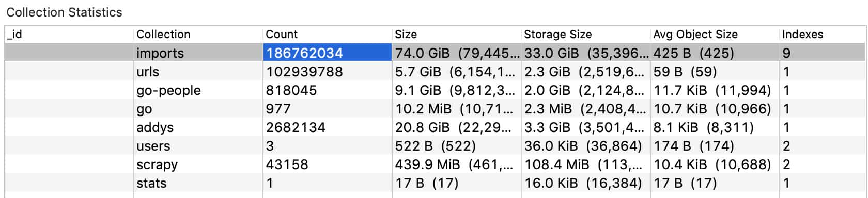Select the users collection row

[435, 145]
